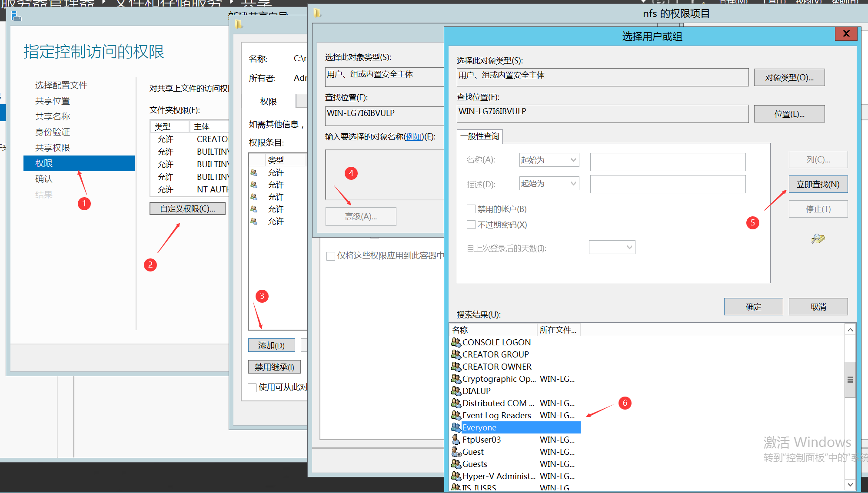The height and width of the screenshot is (493, 868).
Task: Click in the name (名称) query input field
Action: click(668, 162)
